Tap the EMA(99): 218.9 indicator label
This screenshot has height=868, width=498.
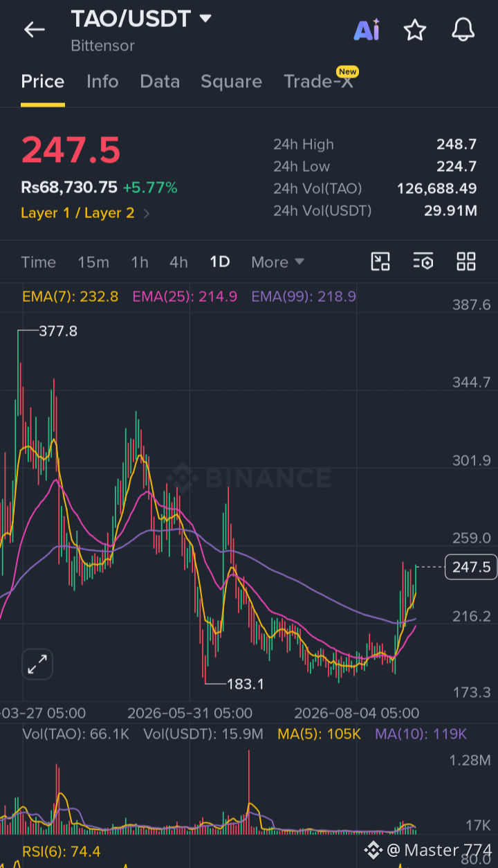[304, 297]
